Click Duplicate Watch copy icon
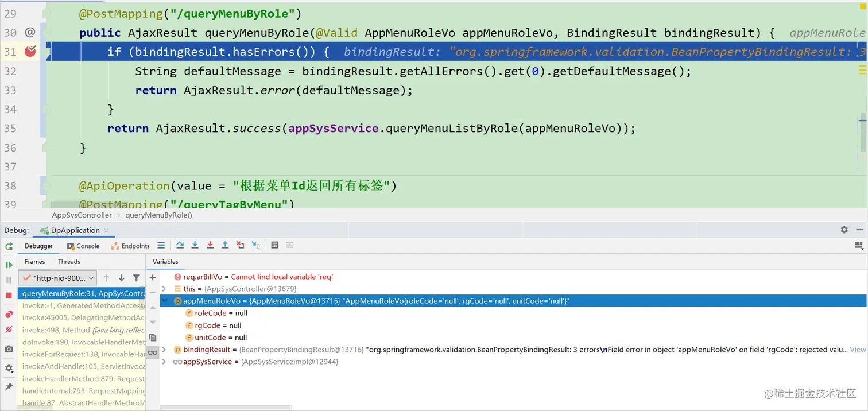The width and height of the screenshot is (868, 411). click(x=153, y=338)
